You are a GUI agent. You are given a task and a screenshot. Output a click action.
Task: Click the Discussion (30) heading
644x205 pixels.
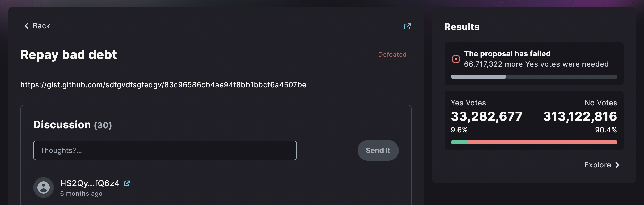(72, 125)
